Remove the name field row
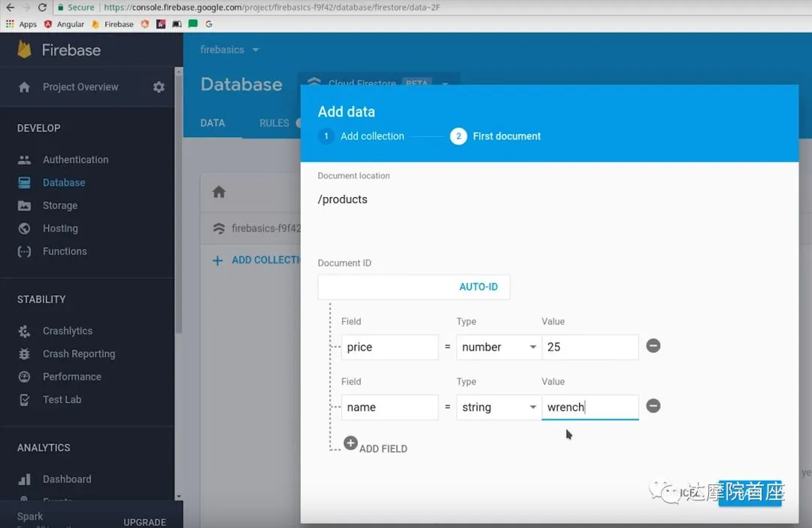This screenshot has width=812, height=528. (x=653, y=405)
